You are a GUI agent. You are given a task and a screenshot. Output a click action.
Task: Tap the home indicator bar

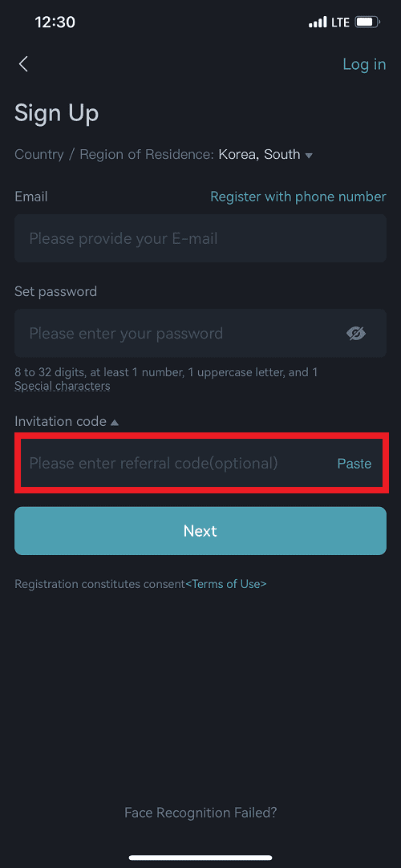(200, 858)
